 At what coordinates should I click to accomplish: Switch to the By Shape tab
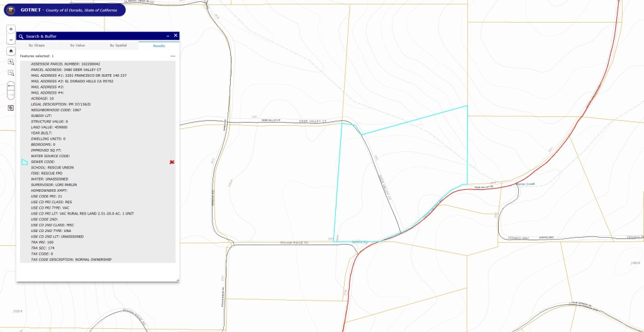pyautogui.click(x=36, y=45)
